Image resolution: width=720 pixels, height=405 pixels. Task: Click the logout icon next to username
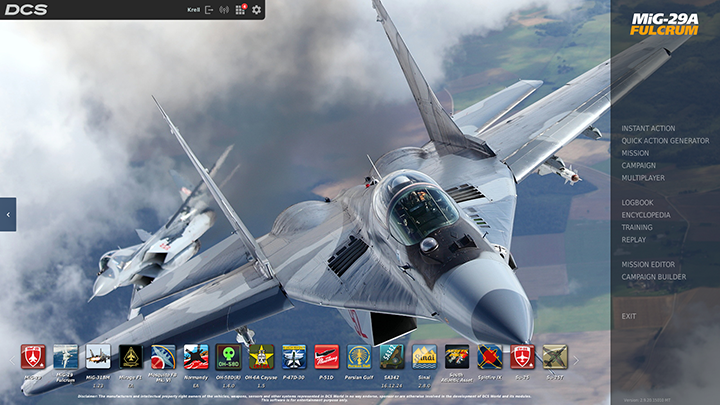click(209, 10)
